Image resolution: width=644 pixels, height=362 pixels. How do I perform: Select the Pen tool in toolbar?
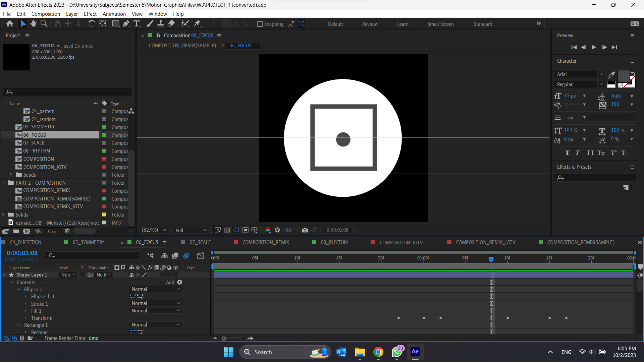coord(126,24)
